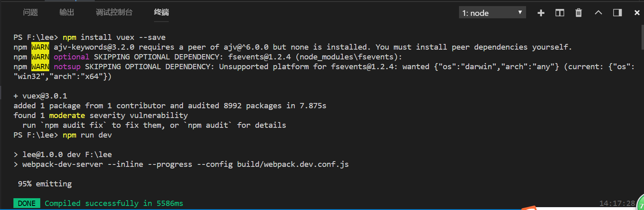644x210 pixels.
Task: Click the first yellow WARN label
Action: (40, 47)
